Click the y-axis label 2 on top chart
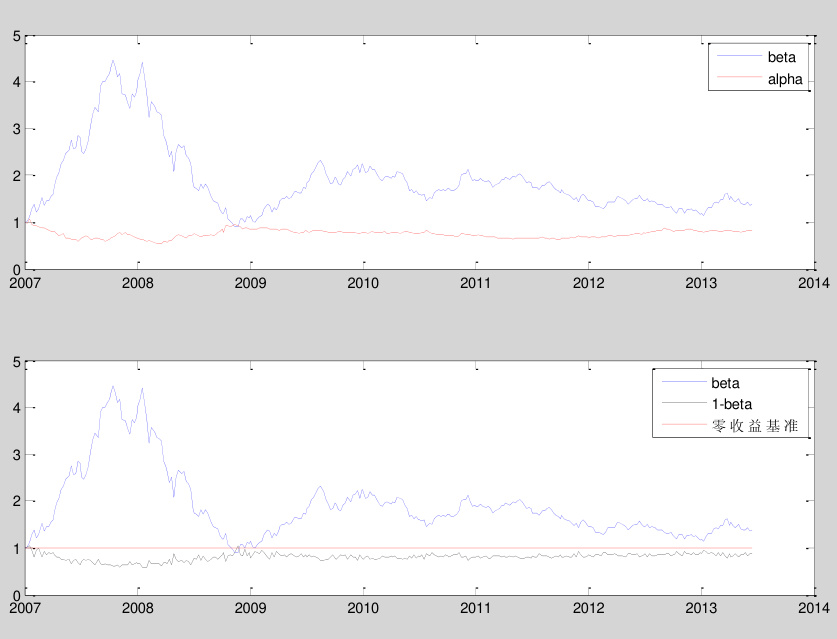The image size is (837, 639). 15,176
